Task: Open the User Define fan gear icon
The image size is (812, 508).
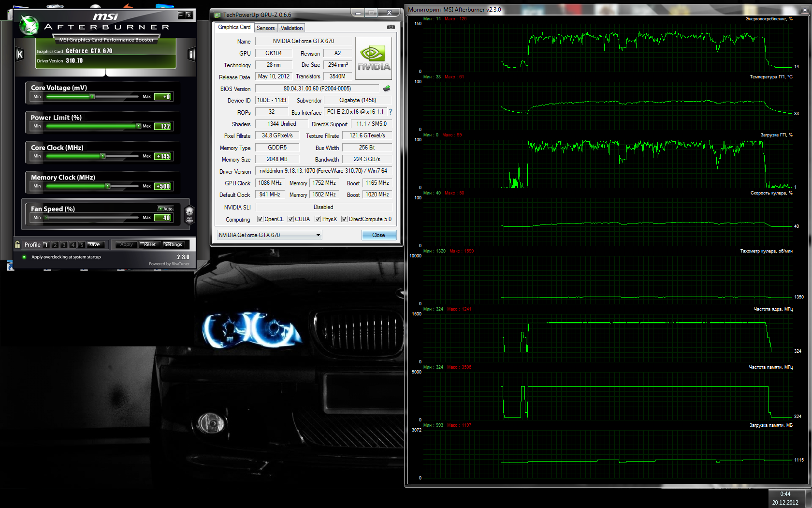Action: tap(189, 213)
